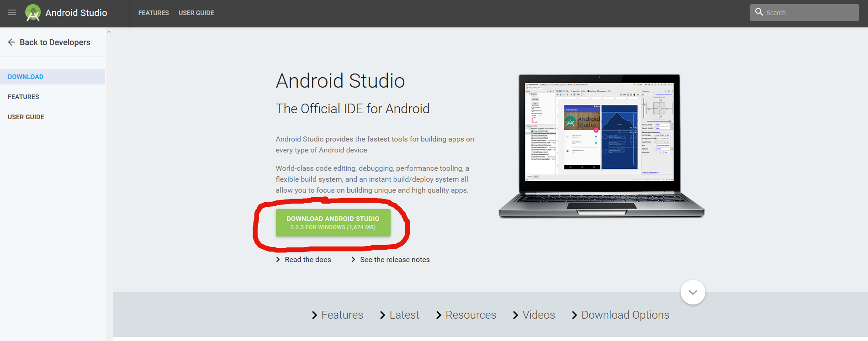Go Back to Developers
868x341 pixels.
[55, 42]
